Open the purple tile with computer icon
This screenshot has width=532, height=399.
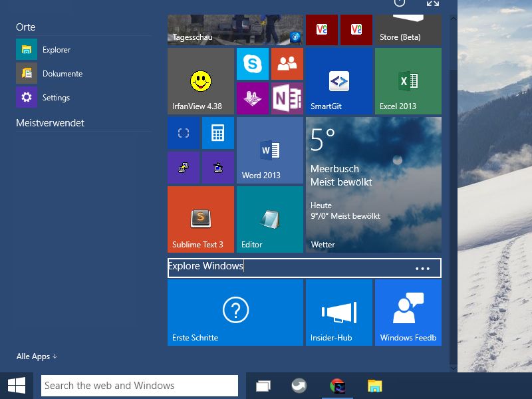218,168
